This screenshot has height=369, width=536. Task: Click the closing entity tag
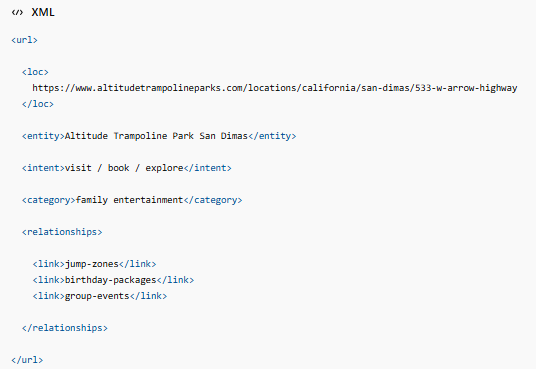272,136
